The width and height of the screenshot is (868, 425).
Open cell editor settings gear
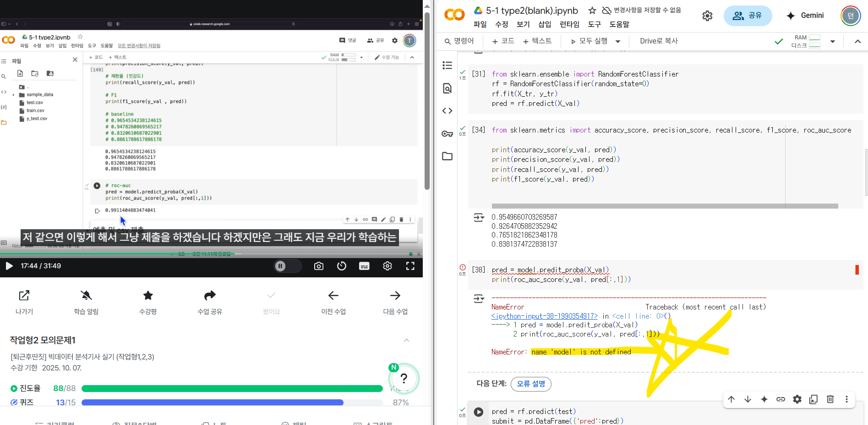point(797,399)
